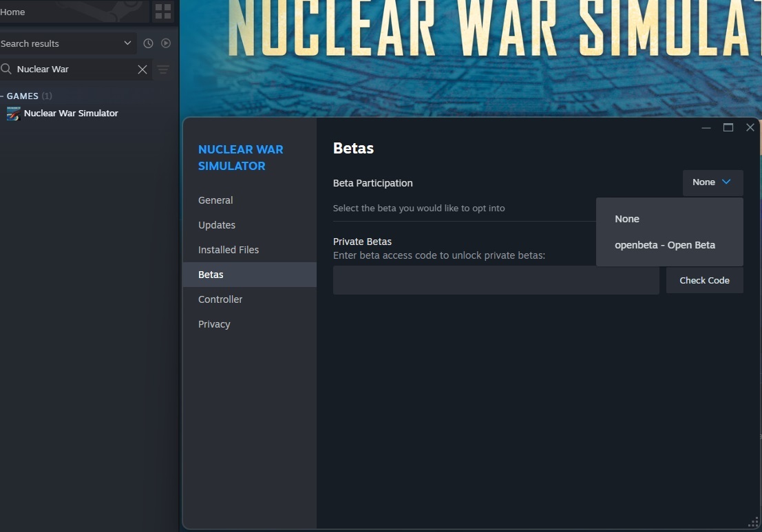The width and height of the screenshot is (762, 532).
Task: Click the Check Code button
Action: click(x=704, y=280)
